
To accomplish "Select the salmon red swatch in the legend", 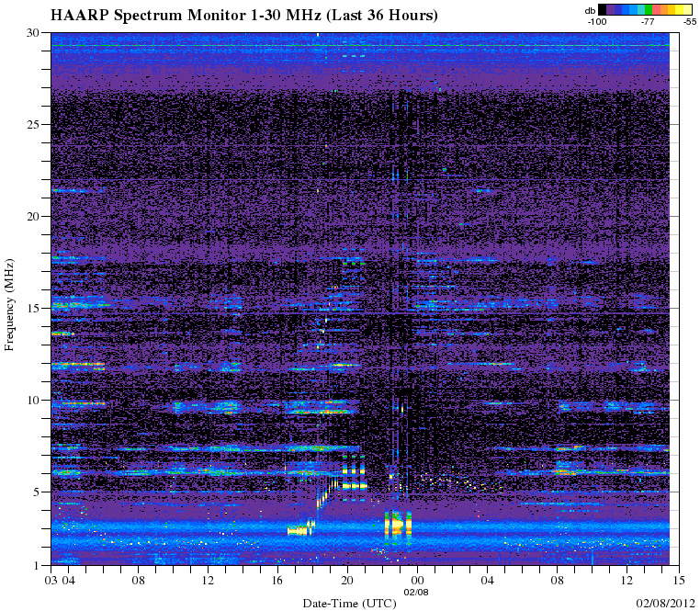I will tap(656, 9).
